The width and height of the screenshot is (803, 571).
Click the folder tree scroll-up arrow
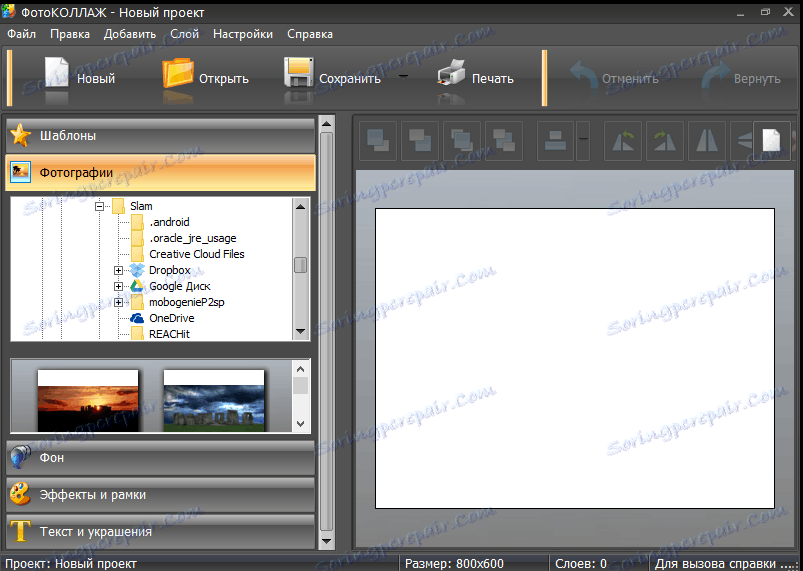pyautogui.click(x=301, y=206)
